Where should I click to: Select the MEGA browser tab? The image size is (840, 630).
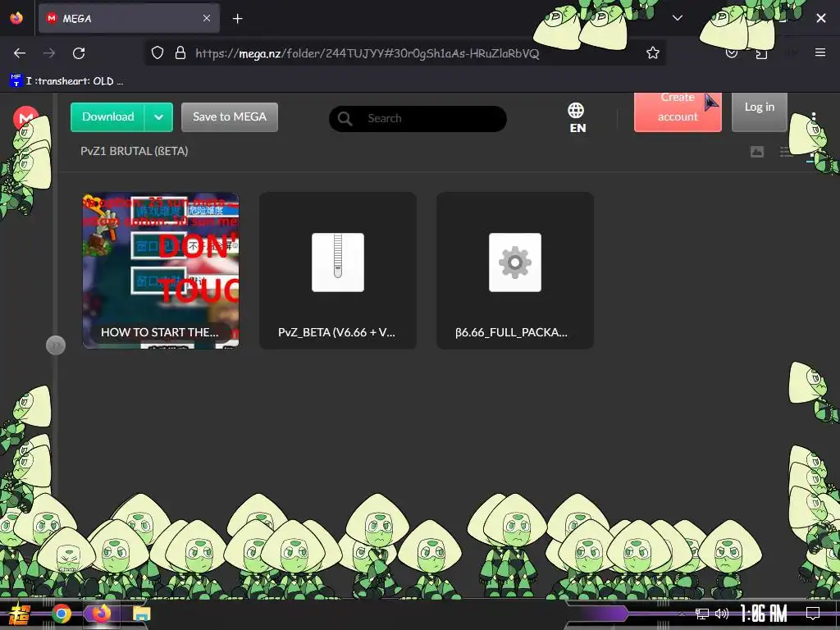[x=129, y=18]
